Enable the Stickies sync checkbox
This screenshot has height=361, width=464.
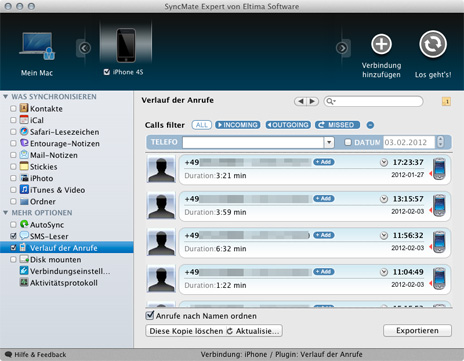(13, 167)
